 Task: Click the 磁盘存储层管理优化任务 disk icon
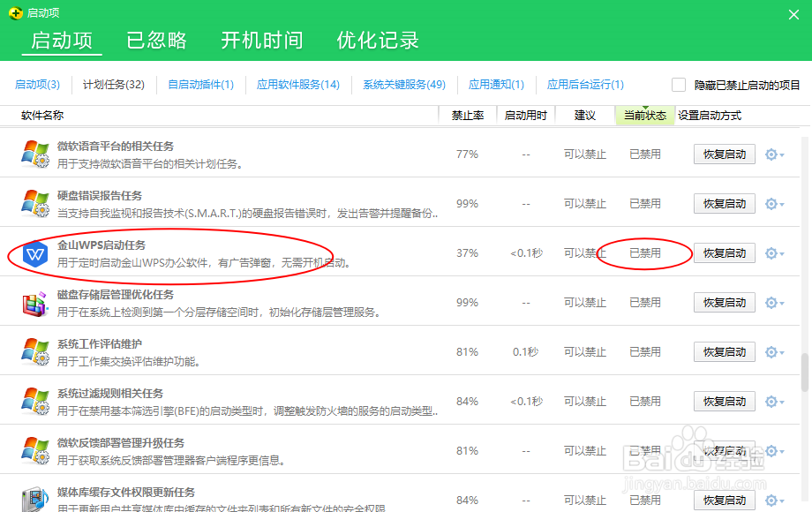pyautogui.click(x=35, y=302)
